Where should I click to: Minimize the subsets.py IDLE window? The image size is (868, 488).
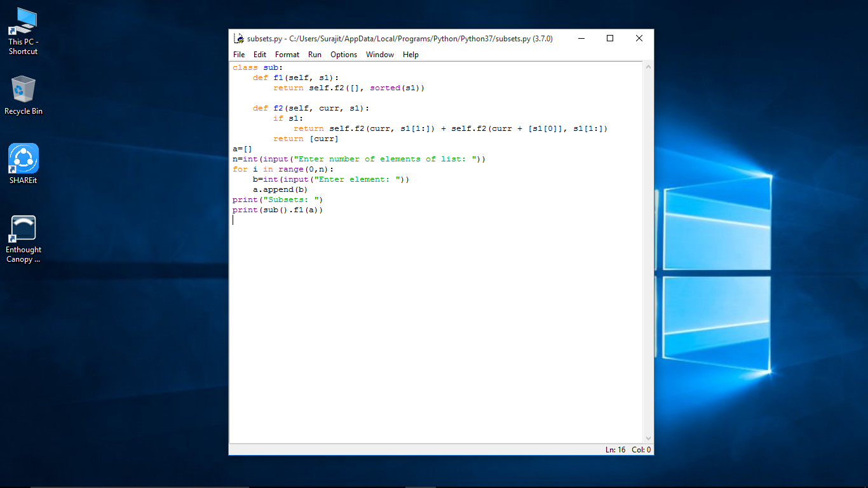580,38
